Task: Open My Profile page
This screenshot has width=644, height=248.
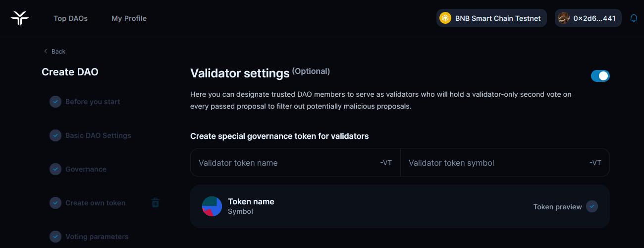Action: (x=129, y=18)
